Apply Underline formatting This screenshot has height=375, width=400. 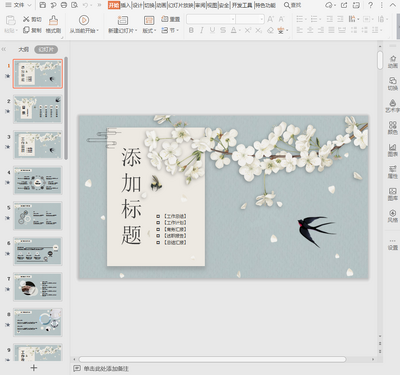(x=212, y=30)
